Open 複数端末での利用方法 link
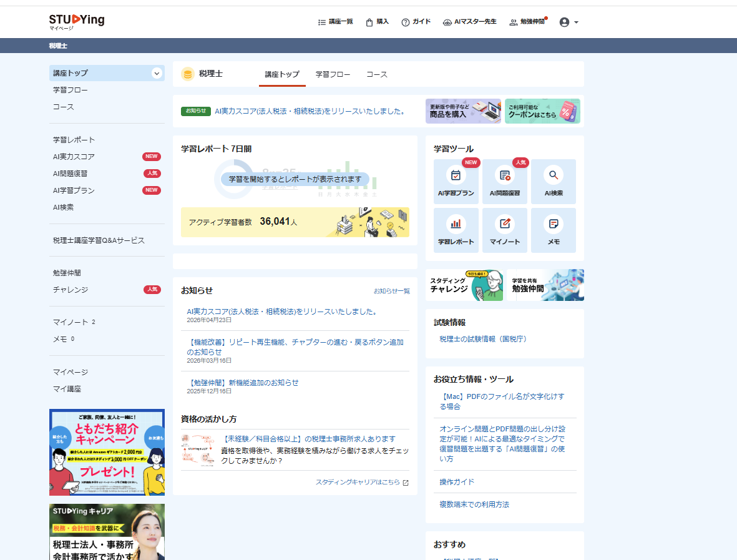Image resolution: width=737 pixels, height=560 pixels. (474, 504)
